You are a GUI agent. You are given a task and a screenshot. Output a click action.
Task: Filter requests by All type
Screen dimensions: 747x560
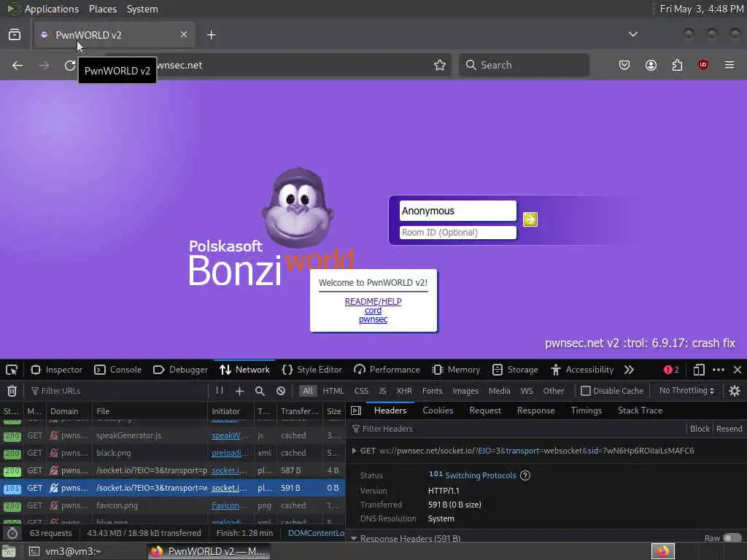309,391
